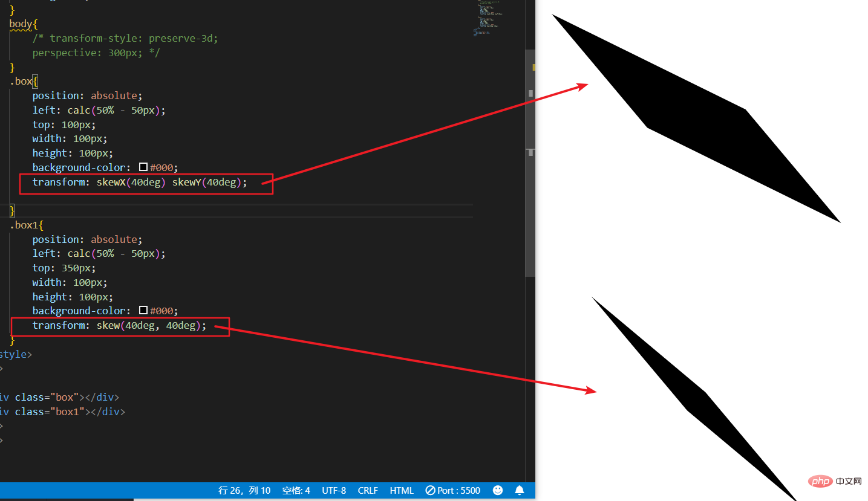Open the feedback smiley icon in status bar
This screenshot has height=501, width=868.
498,490
